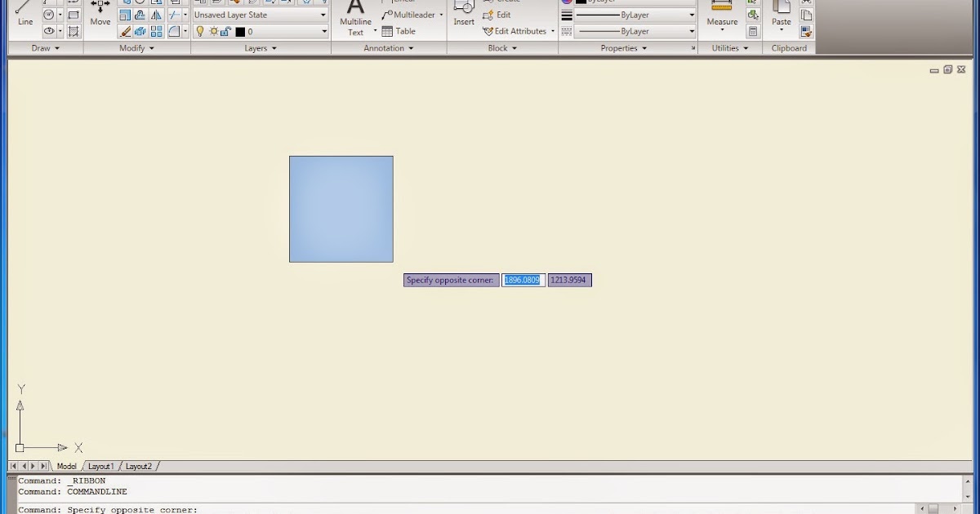Open the Quick Select utility icon
This screenshot has height=514, width=980.
point(752,15)
